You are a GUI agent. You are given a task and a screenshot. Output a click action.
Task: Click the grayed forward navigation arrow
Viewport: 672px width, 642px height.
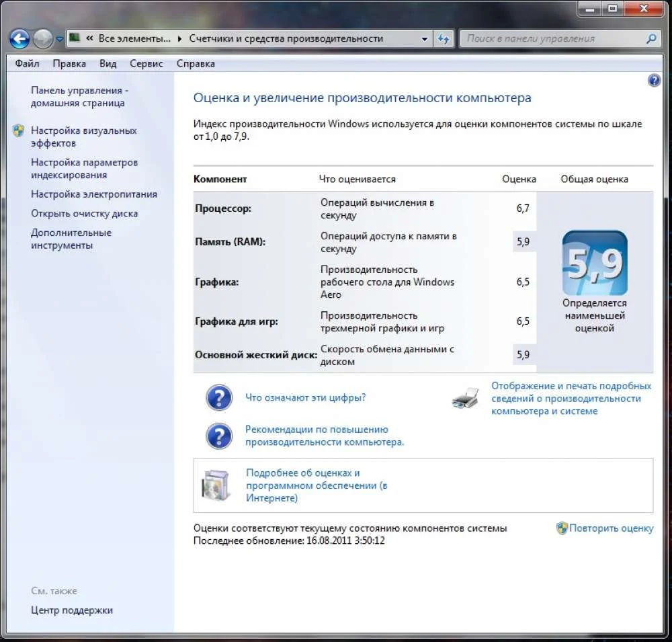coord(43,39)
